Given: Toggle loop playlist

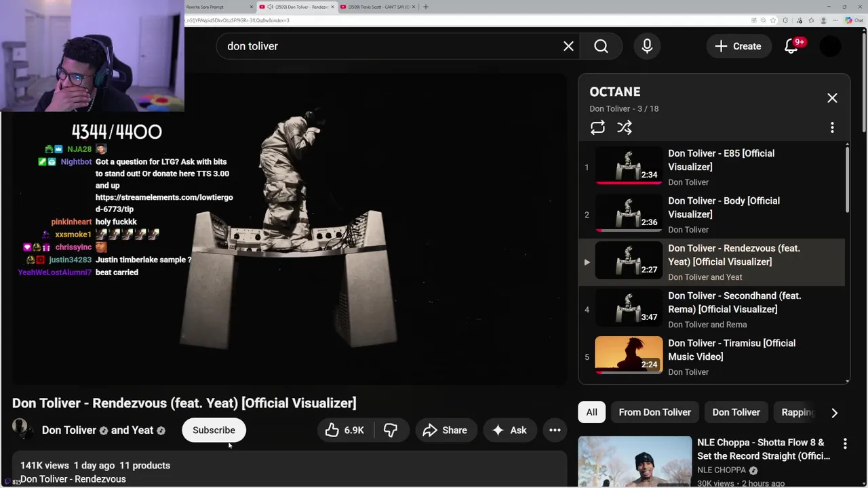Looking at the screenshot, I should point(597,127).
